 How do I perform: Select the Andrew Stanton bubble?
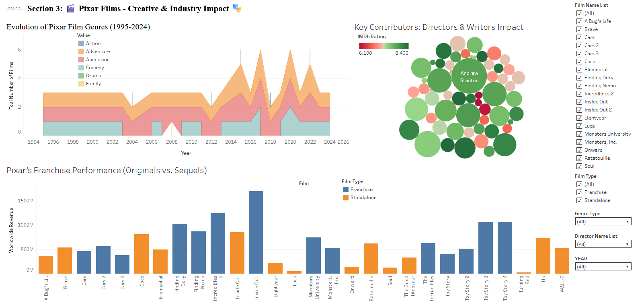tap(469, 76)
